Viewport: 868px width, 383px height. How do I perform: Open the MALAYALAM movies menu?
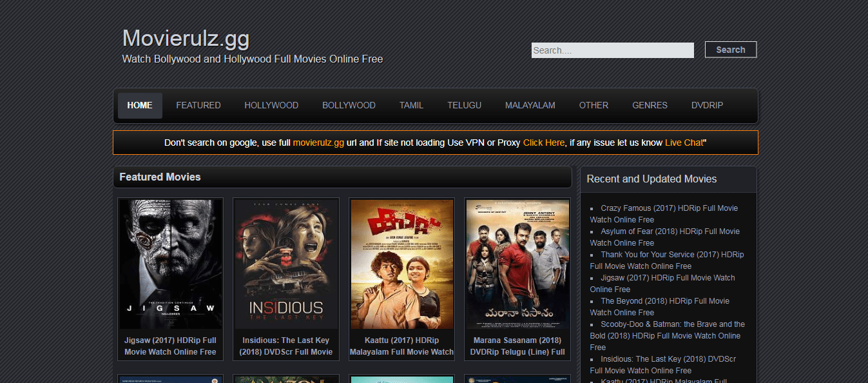pos(530,106)
